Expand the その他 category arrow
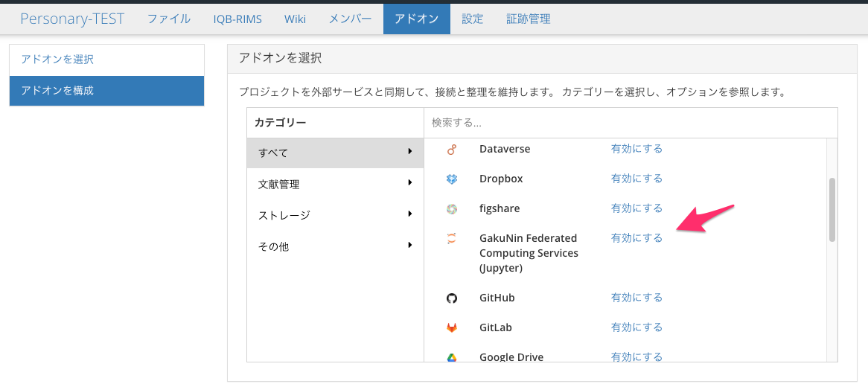Screen dimensions: 868x387 point(410,246)
